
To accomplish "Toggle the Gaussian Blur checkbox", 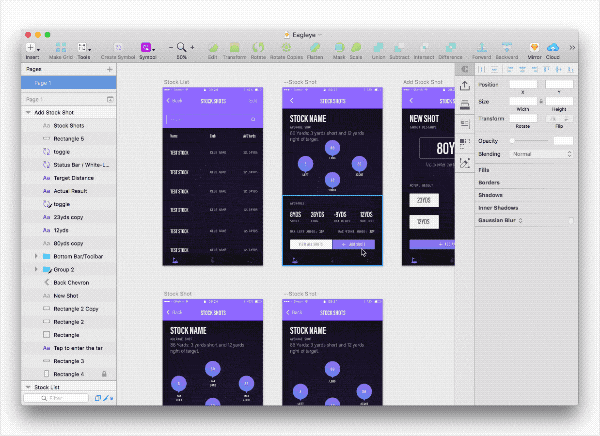I will [571, 220].
